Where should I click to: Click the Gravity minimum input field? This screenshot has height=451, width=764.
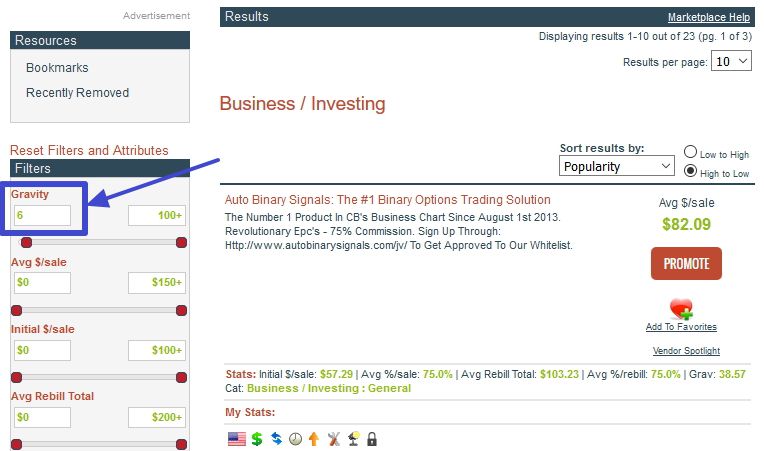[42, 215]
